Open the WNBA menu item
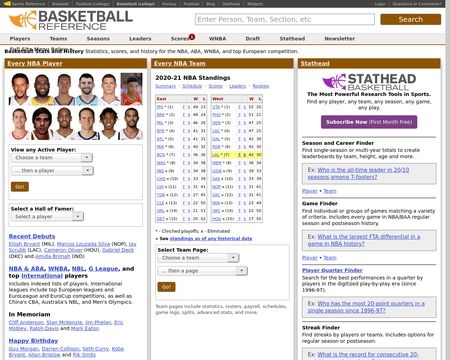 point(217,39)
